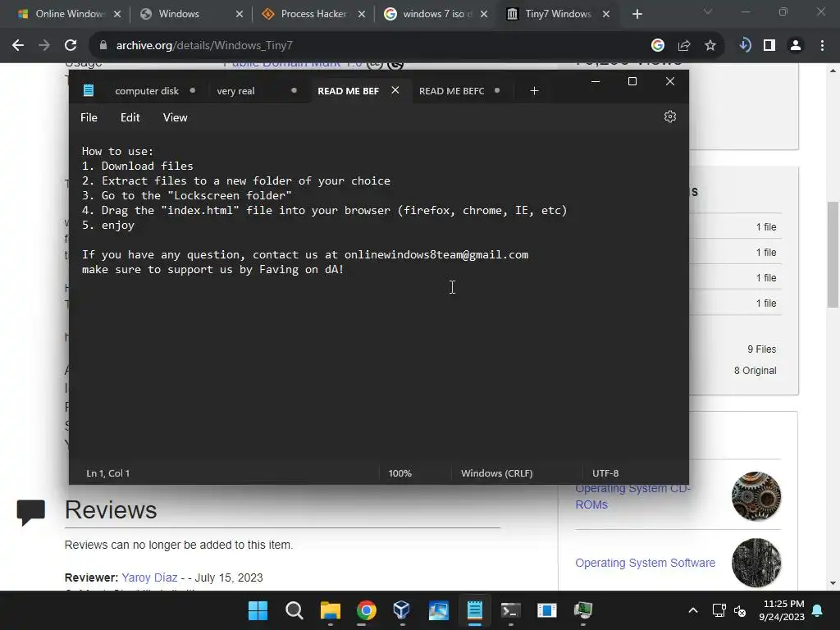Image resolution: width=840 pixels, height=630 pixels.
Task: Share this page icon
Action: 684,46
